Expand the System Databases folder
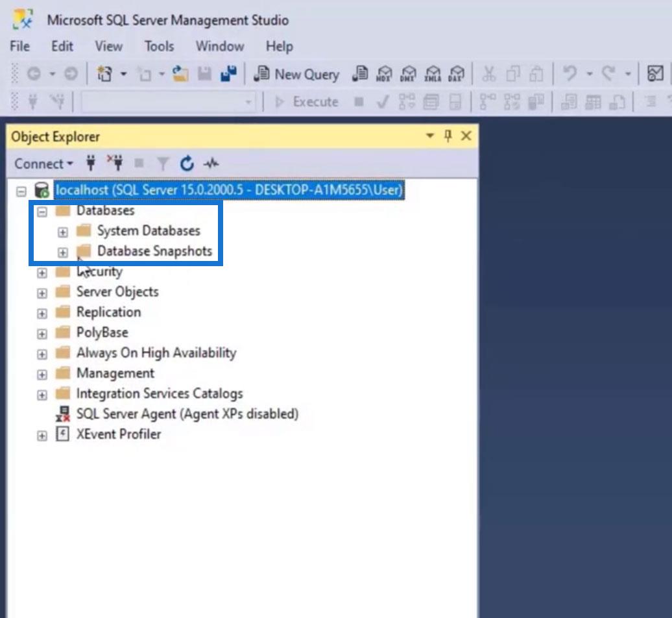 click(62, 232)
